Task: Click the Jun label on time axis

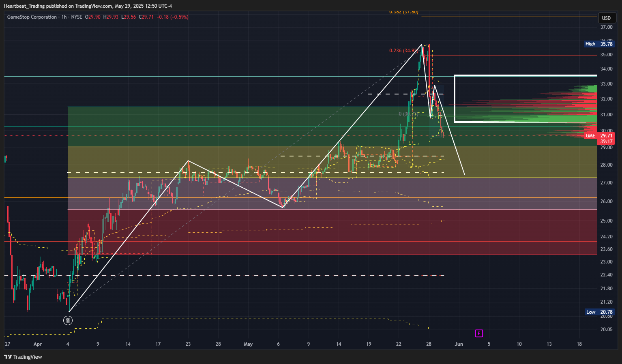Action: [x=459, y=344]
